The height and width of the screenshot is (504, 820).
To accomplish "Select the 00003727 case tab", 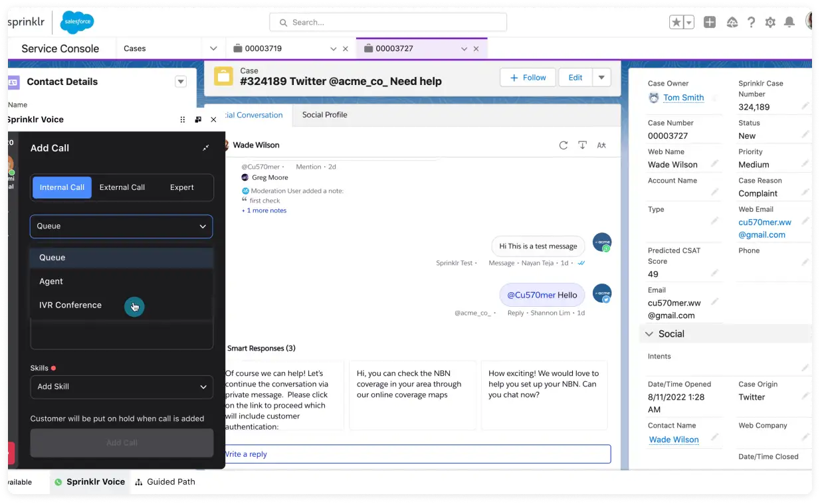I will [395, 48].
